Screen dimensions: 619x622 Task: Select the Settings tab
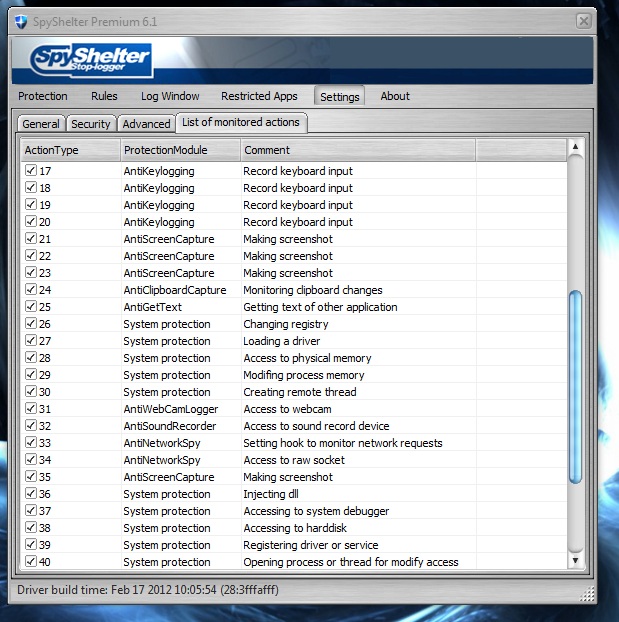pos(340,96)
